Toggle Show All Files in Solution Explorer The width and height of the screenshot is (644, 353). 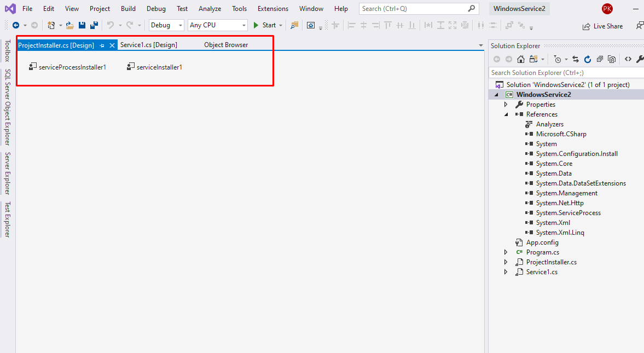[x=533, y=59]
